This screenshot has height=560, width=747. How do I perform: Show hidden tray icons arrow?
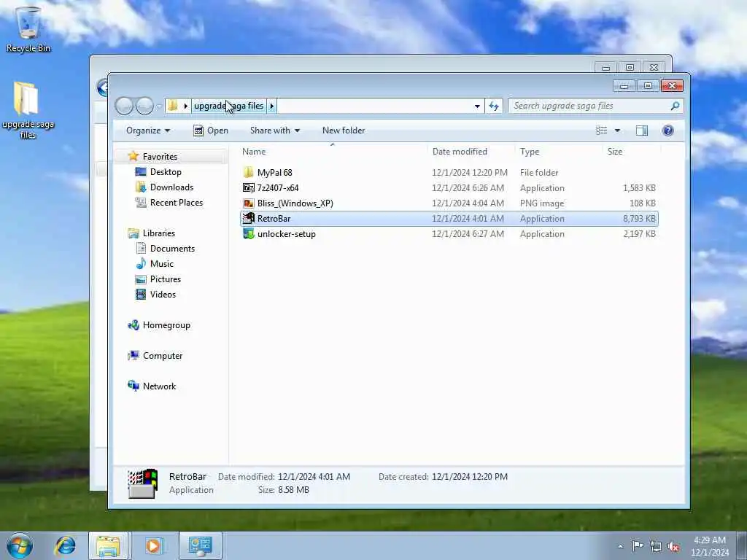pyautogui.click(x=620, y=546)
